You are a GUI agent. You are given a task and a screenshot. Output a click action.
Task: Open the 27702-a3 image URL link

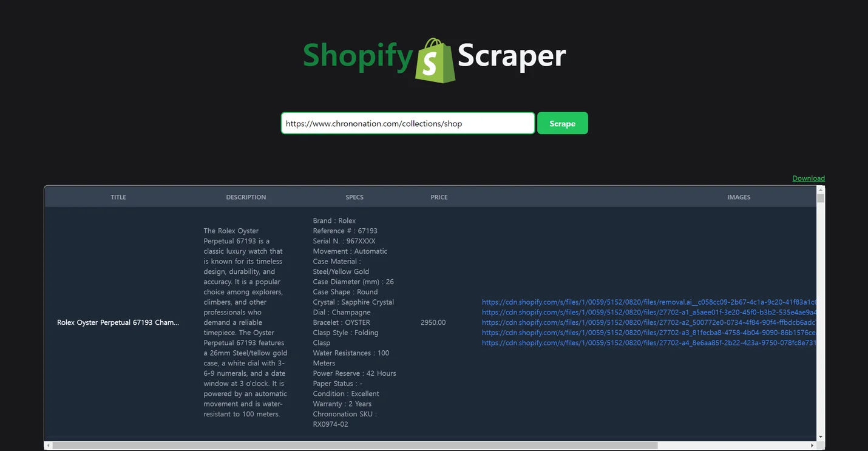pyautogui.click(x=649, y=333)
